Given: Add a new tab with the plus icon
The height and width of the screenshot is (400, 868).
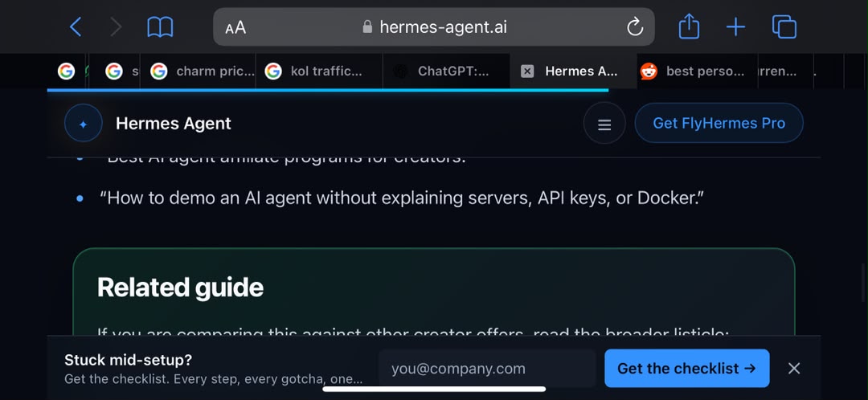Looking at the screenshot, I should pyautogui.click(x=735, y=27).
